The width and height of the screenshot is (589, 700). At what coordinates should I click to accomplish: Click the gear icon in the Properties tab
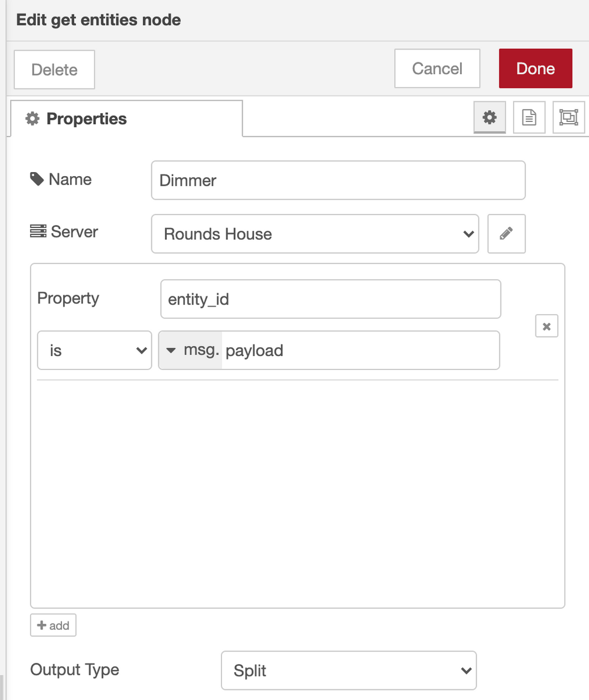[32, 119]
